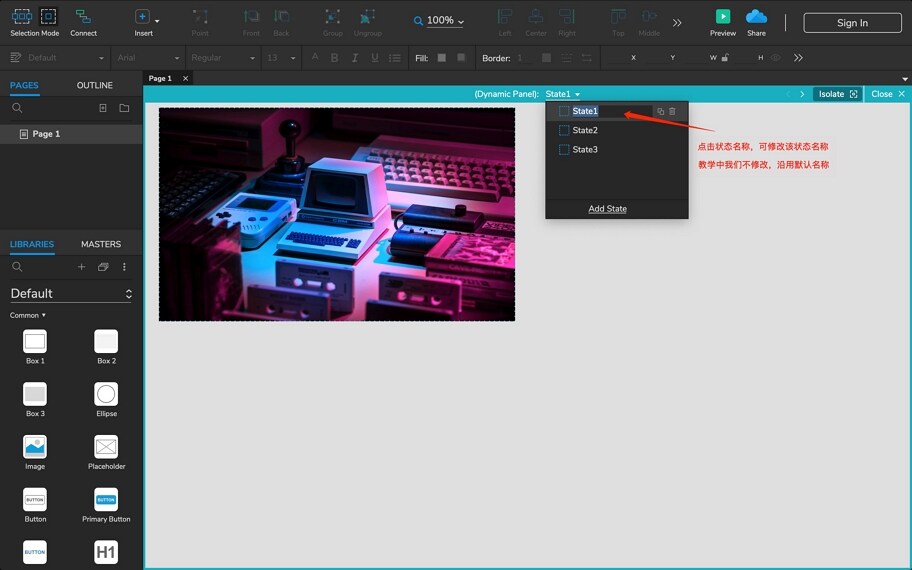The width and height of the screenshot is (912, 570).
Task: Switch to the OUTLINE tab
Action: [x=95, y=85]
